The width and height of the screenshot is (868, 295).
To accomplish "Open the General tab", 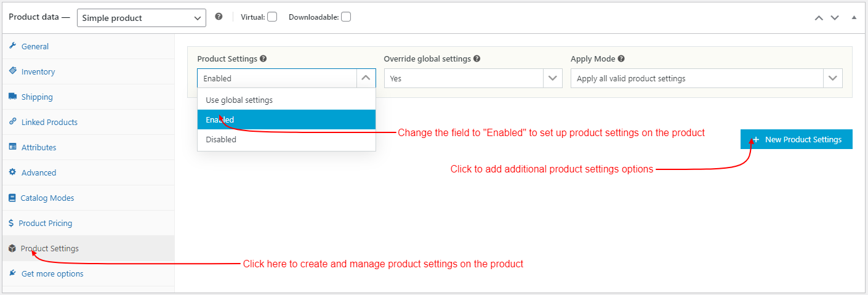I will coord(87,46).
